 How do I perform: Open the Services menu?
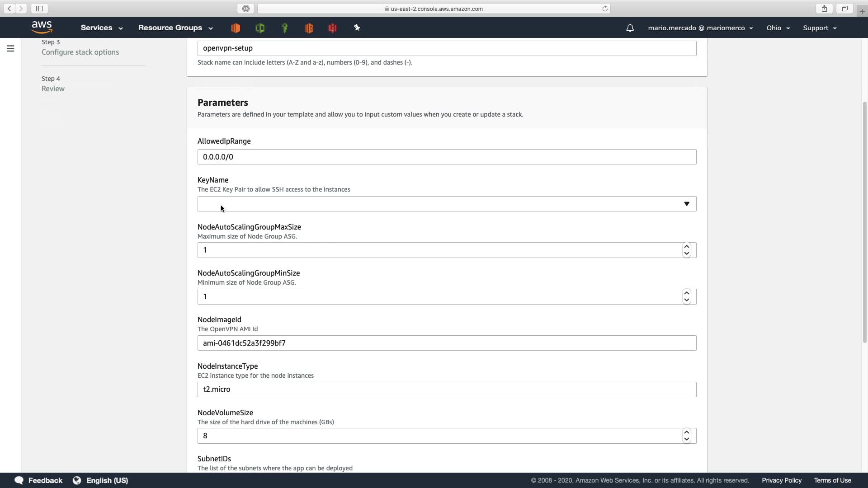102,28
